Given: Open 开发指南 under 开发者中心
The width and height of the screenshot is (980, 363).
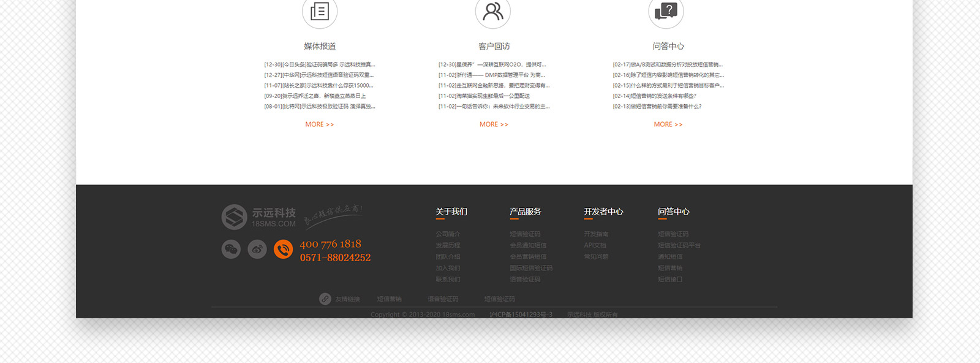Looking at the screenshot, I should [596, 234].
